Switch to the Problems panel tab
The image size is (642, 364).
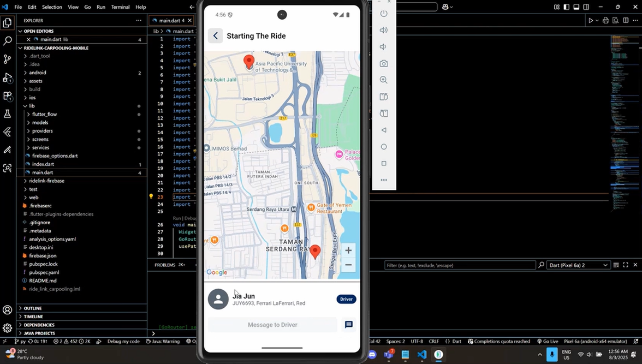pyautogui.click(x=165, y=265)
